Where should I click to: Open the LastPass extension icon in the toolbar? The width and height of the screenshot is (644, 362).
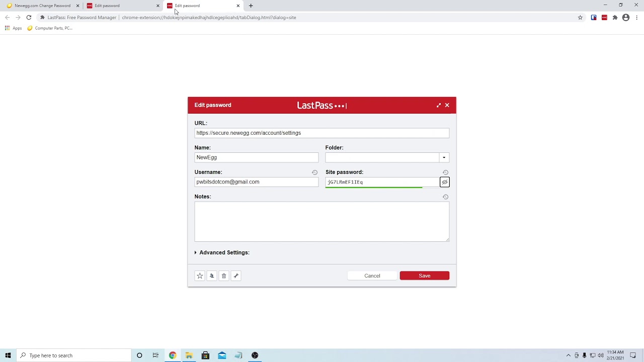click(x=604, y=18)
